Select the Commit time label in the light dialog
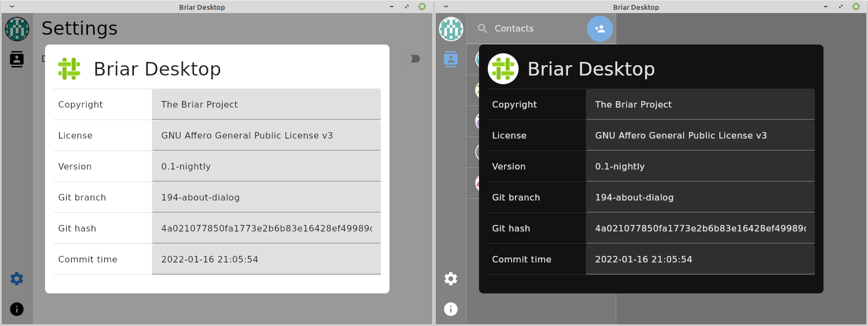This screenshot has height=326, width=868. point(87,259)
